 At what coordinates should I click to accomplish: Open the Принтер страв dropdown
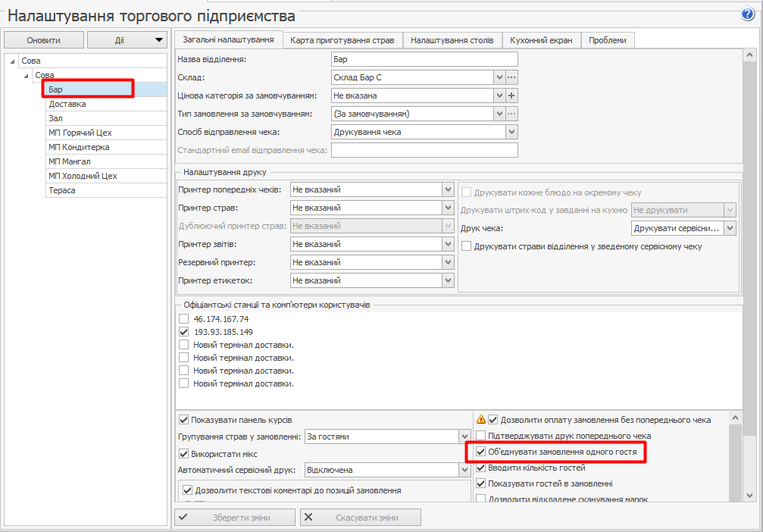448,208
